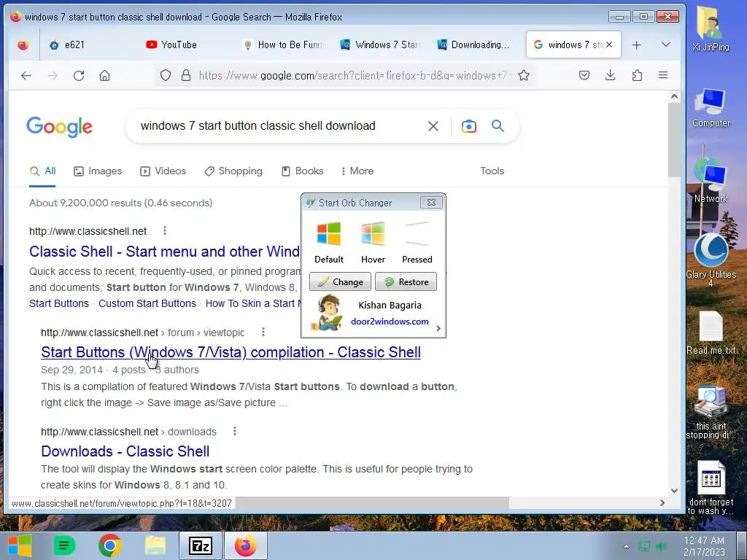747x560 pixels.
Task: Click Default orb image in Start Orb Changer
Action: pos(329,234)
